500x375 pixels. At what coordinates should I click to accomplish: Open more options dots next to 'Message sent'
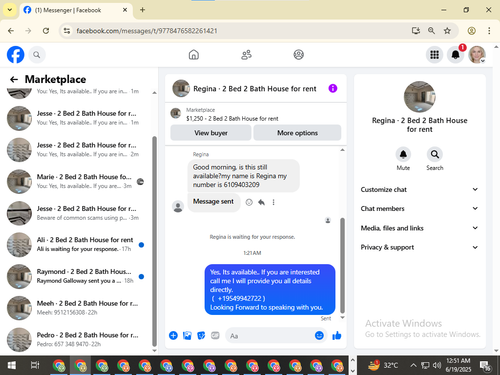point(273,202)
